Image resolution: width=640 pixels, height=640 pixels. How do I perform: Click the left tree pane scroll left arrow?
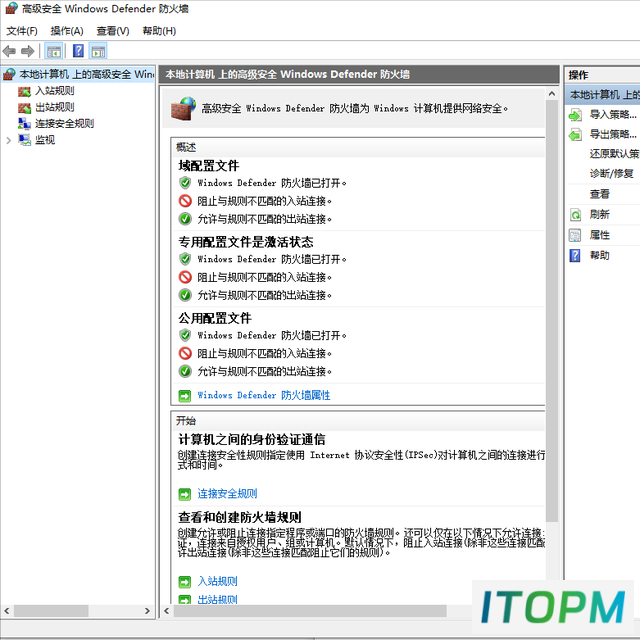[x=7, y=611]
